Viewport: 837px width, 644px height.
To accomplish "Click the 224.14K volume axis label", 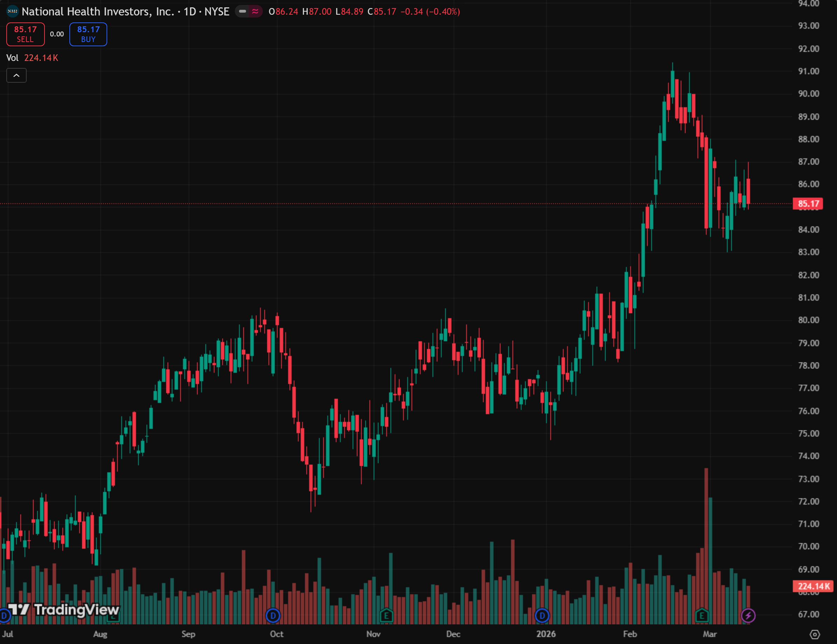I will tap(813, 586).
